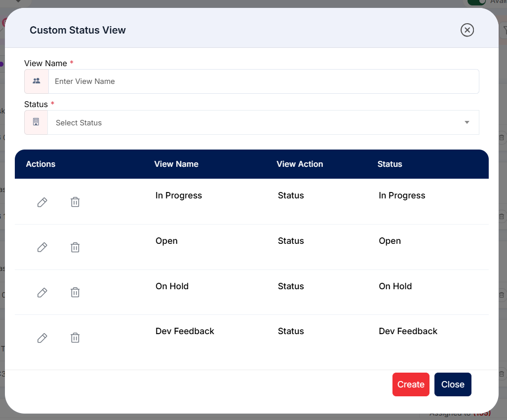Focus the Enter View Name input
The width and height of the screenshot is (507, 420).
coord(264,81)
